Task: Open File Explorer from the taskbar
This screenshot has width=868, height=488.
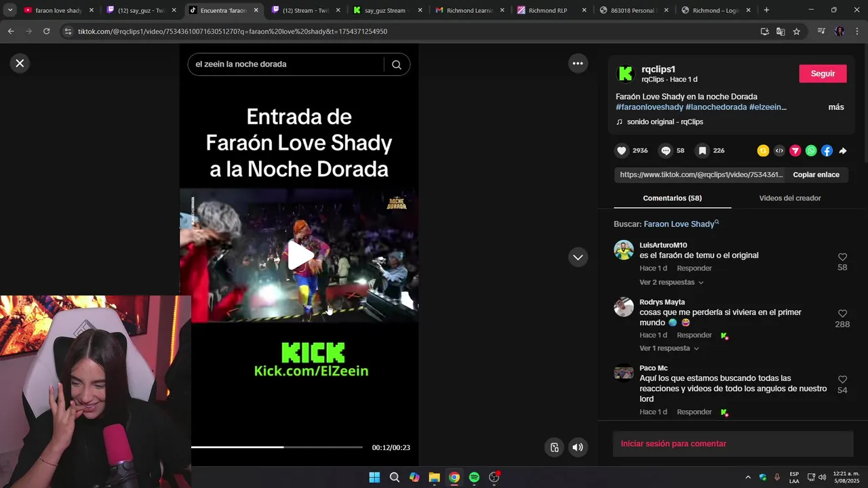Action: (434, 477)
